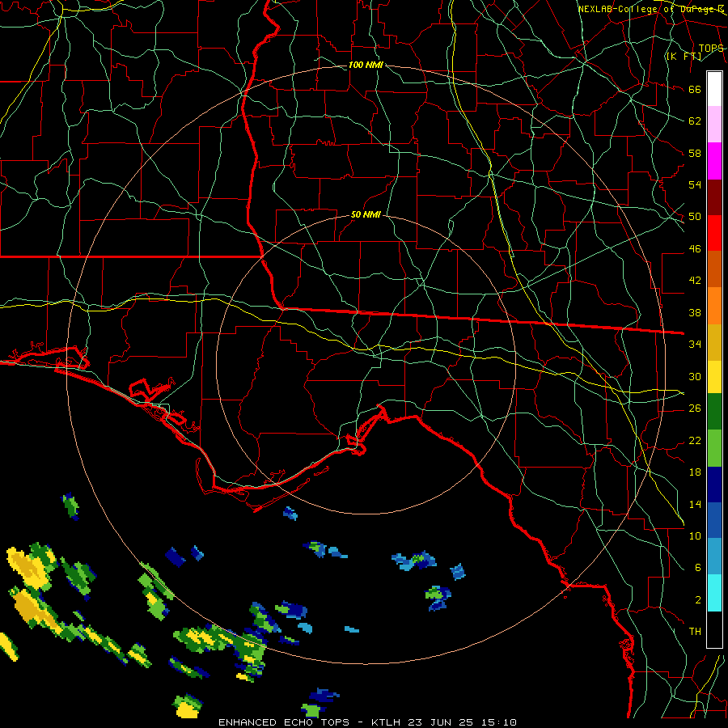This screenshot has width=728, height=728.
Task: Click the legend value 10
Action: pyautogui.click(x=695, y=535)
